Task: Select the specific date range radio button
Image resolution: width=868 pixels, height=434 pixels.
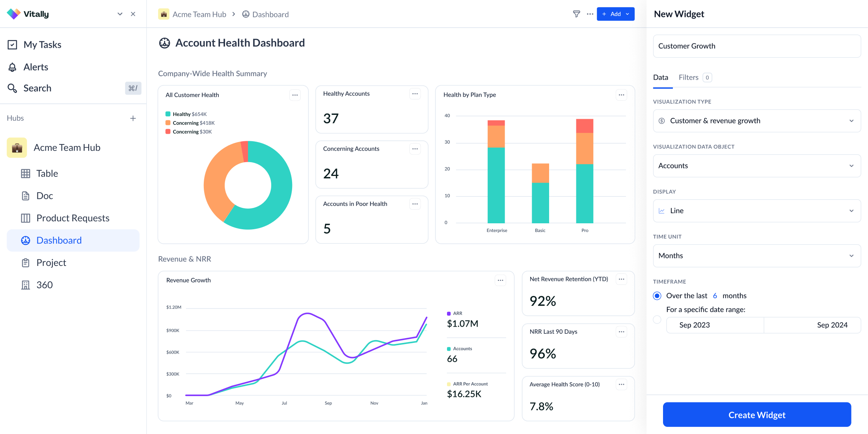Action: [657, 320]
